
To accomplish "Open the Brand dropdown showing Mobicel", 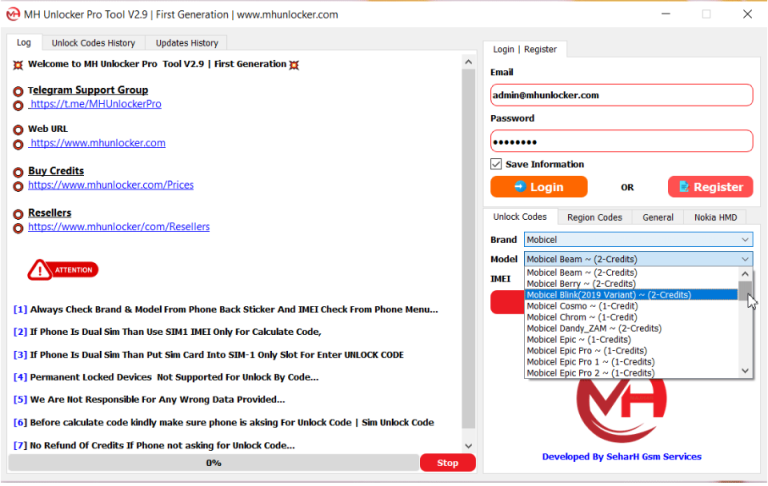I will click(638, 240).
